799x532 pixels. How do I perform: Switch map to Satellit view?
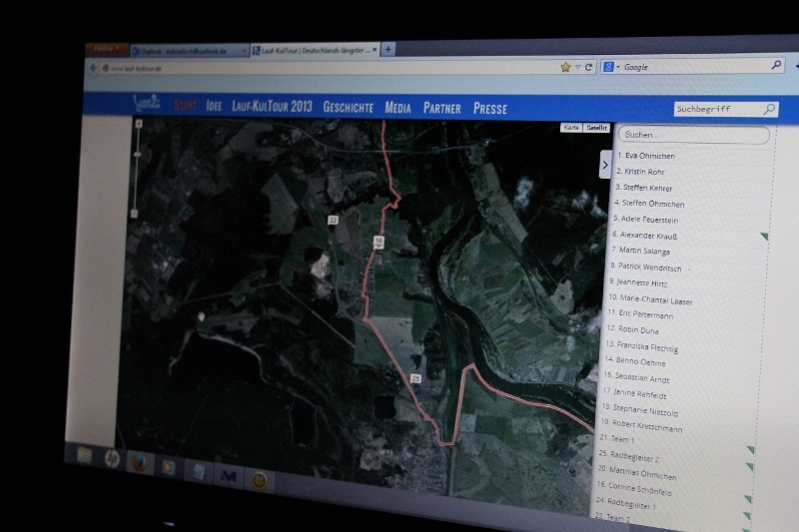pos(596,128)
